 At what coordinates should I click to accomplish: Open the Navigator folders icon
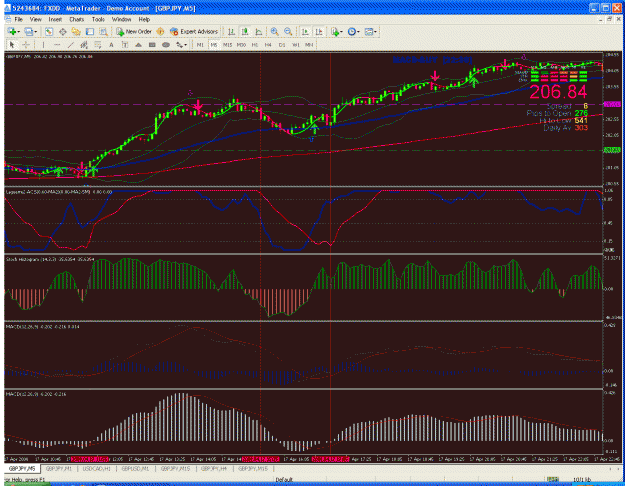(x=76, y=31)
